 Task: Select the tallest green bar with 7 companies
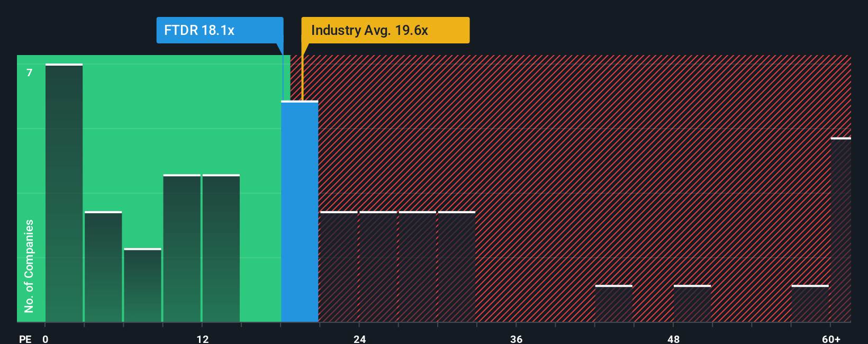[x=64, y=193]
